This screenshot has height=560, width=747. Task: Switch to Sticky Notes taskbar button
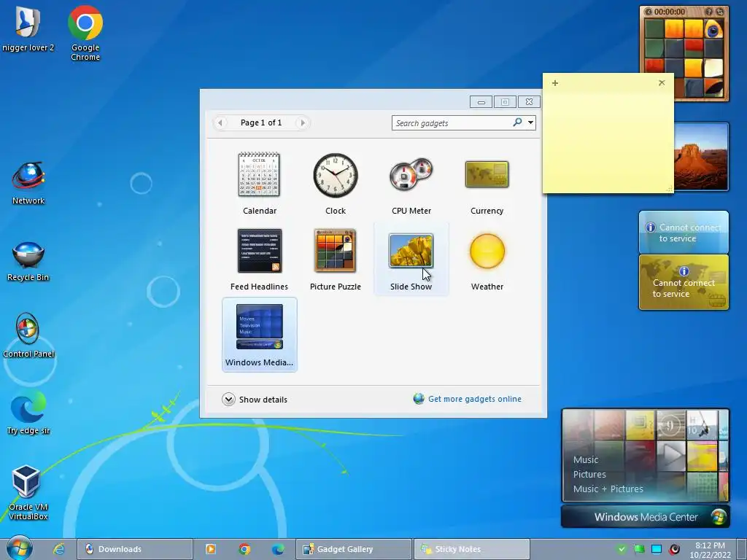[x=472, y=549]
